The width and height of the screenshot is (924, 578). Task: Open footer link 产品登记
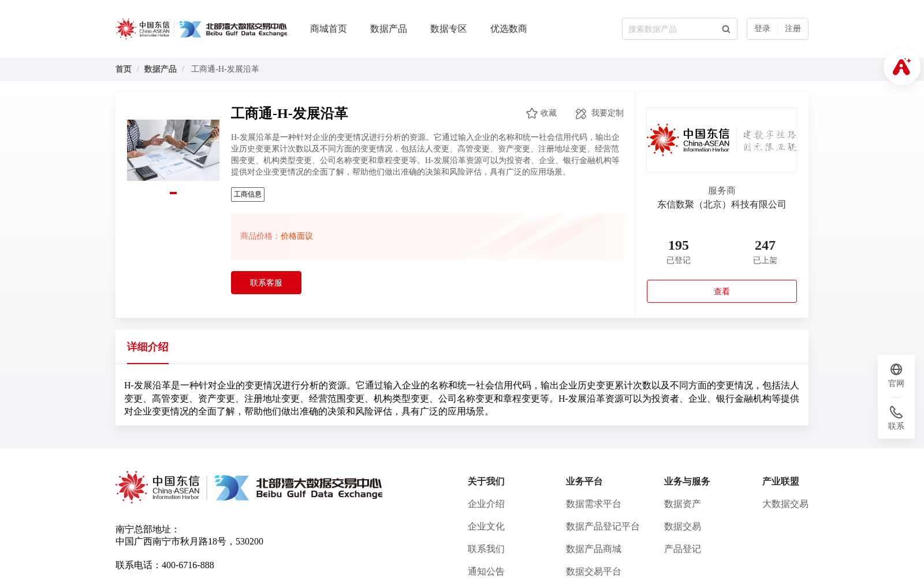click(683, 549)
